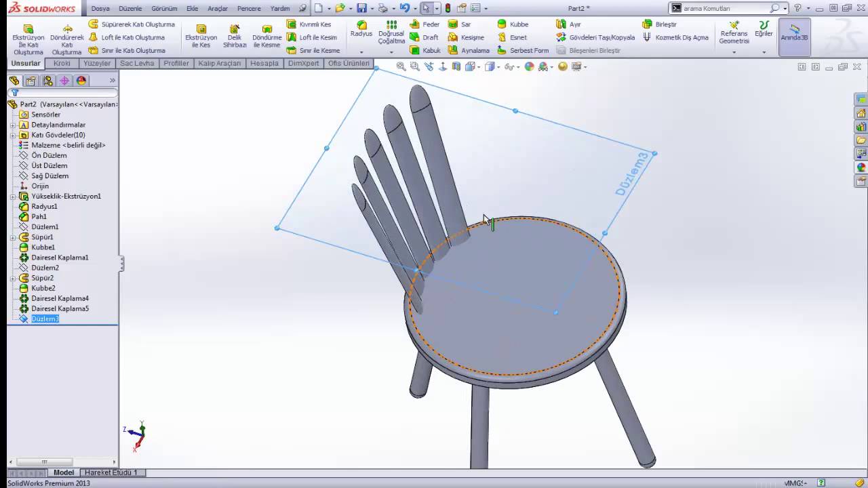Click the Sar wrap tool
Image resolution: width=868 pixels, height=488 pixels.
click(x=460, y=24)
